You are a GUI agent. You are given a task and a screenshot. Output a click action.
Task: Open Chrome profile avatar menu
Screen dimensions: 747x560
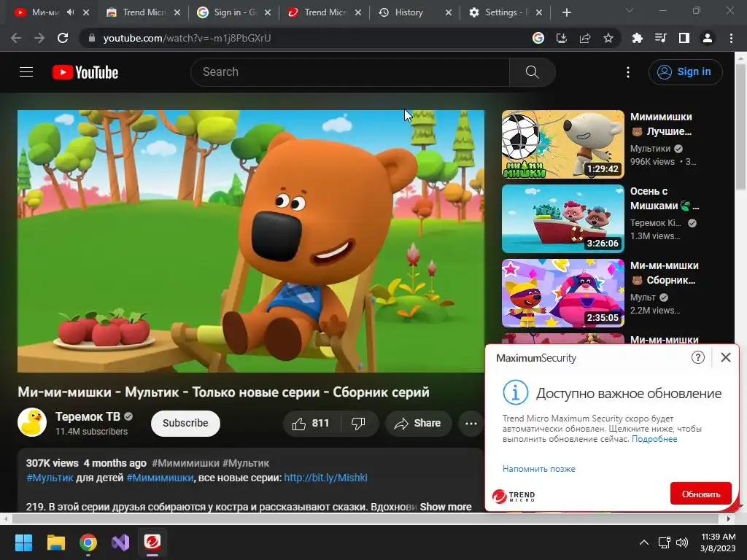point(708,38)
